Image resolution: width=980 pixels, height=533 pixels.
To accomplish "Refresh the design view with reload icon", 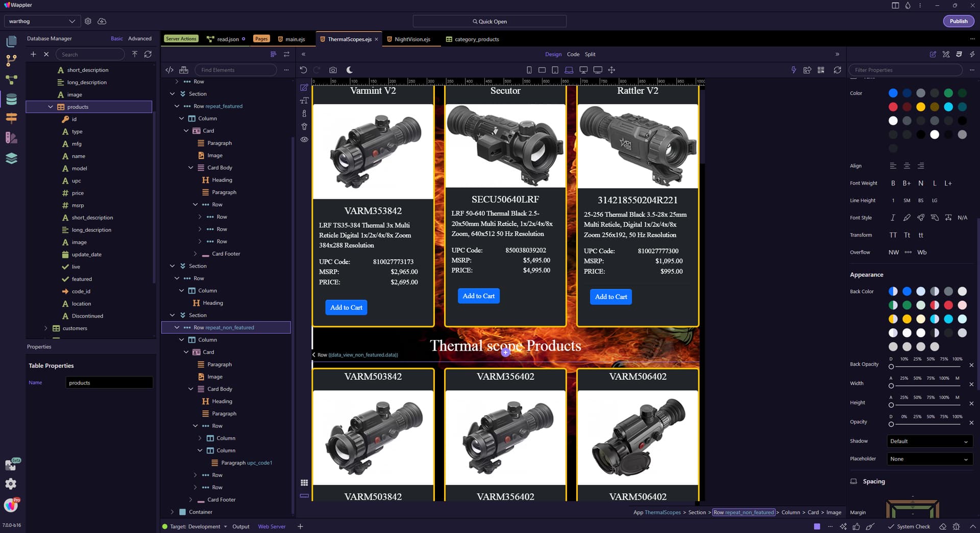I will click(x=837, y=70).
